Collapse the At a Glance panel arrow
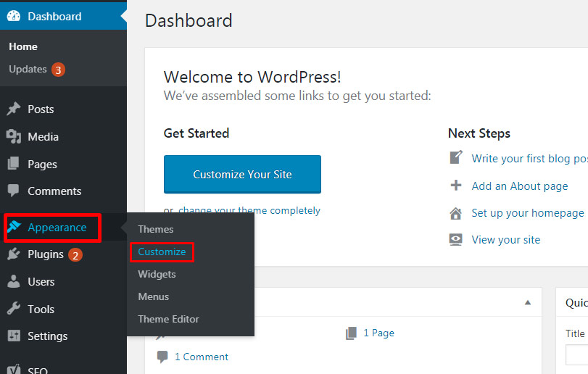This screenshot has height=374, width=588. coord(528,302)
